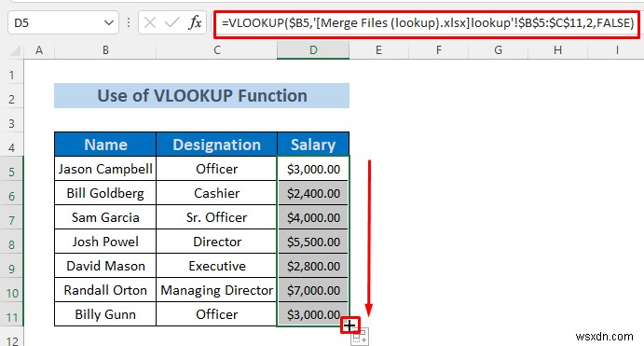Click the Name header cell
644x346 pixels.
tap(105, 145)
